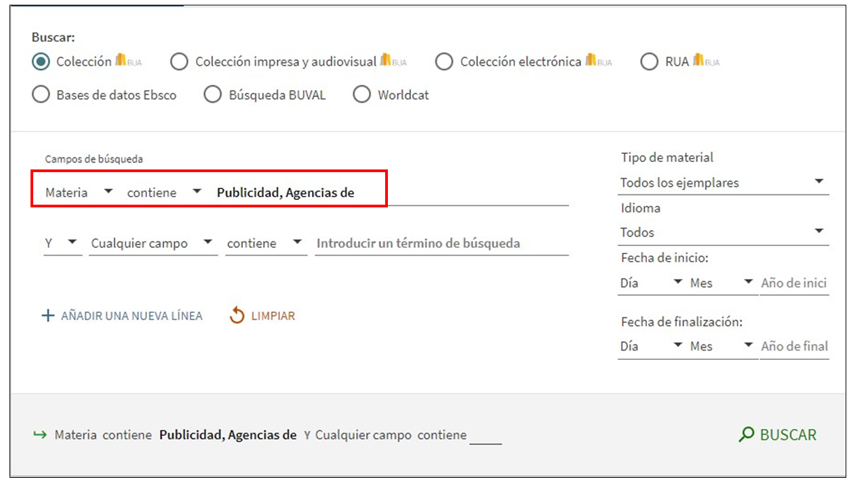Viewport: 868px width, 488px height.
Task: Click the Año de inicio input field
Action: 793,283
